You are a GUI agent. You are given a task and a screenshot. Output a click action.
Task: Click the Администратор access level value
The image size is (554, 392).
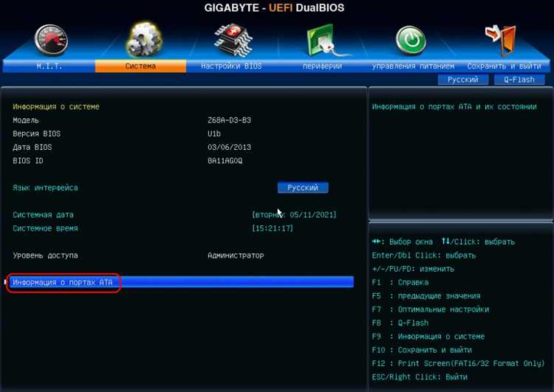pyautogui.click(x=236, y=255)
